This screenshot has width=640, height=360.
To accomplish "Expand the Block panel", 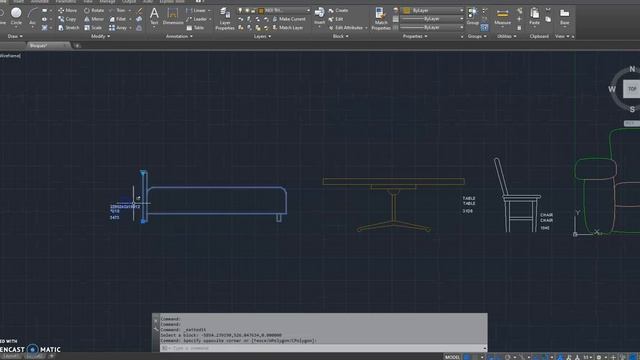I will tap(340, 36).
